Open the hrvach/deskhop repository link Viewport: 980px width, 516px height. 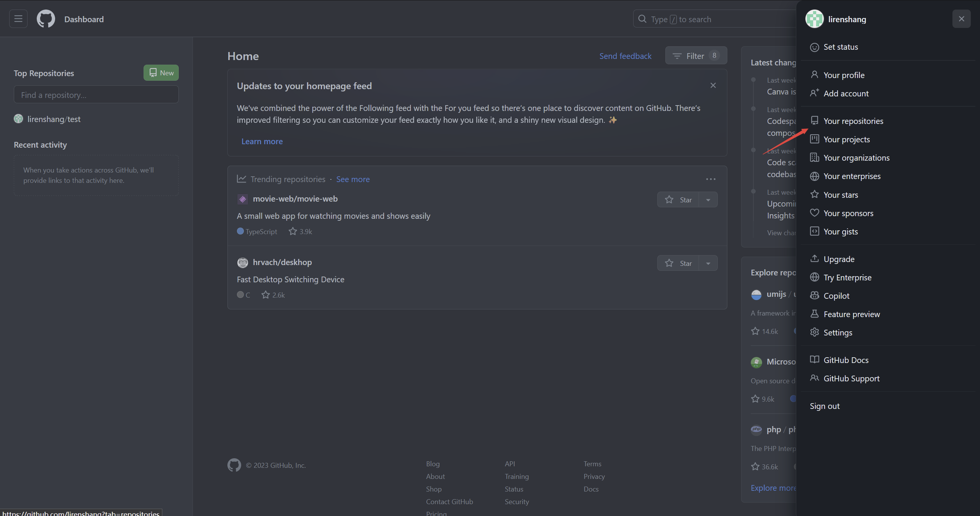click(x=282, y=262)
